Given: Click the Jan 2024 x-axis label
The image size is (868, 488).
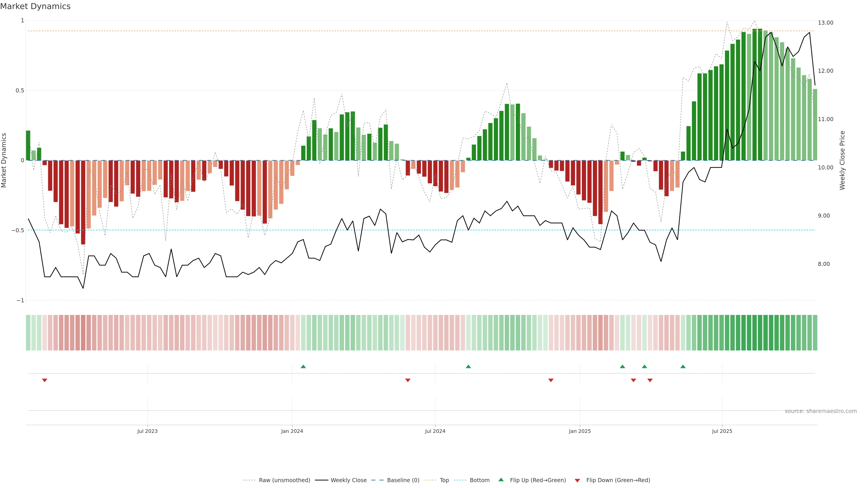Looking at the screenshot, I should pos(292,431).
